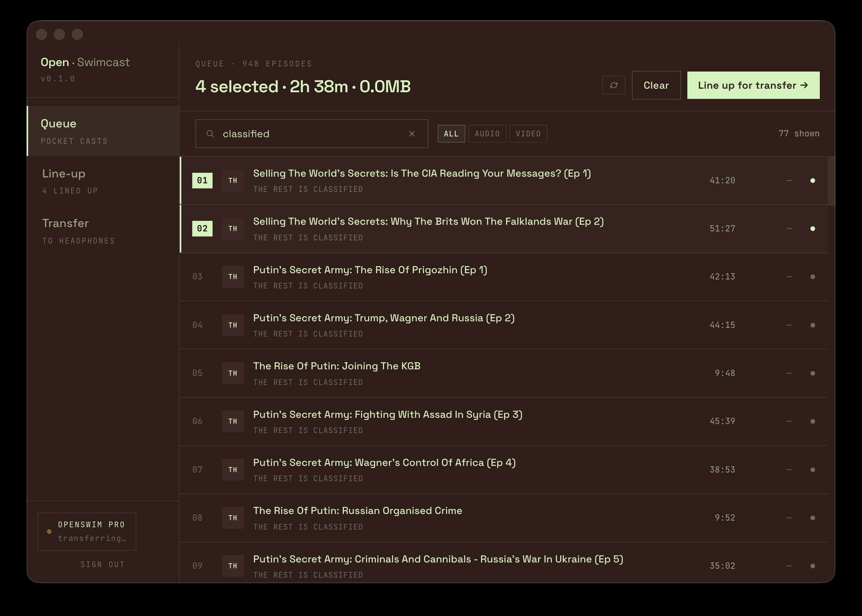Click title The Rise Of Putin: Joining The KGB
Viewport: 862px width, 616px height.
[x=337, y=366]
